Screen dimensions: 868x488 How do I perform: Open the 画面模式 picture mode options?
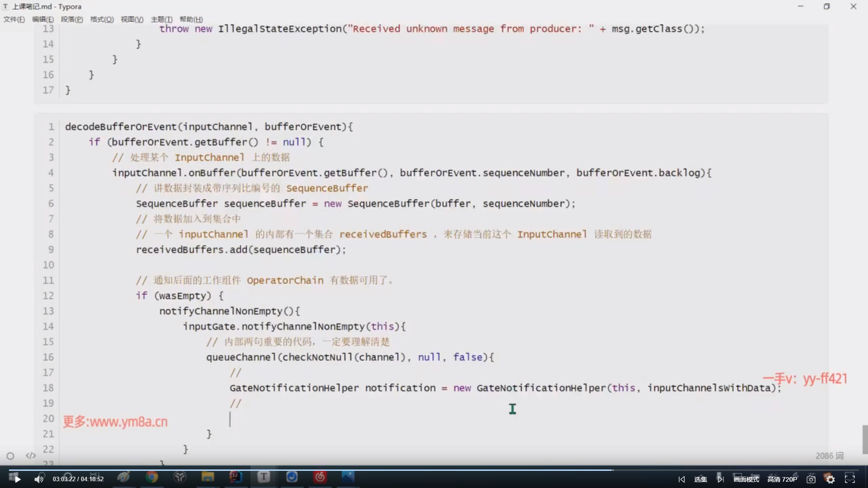[746, 479]
